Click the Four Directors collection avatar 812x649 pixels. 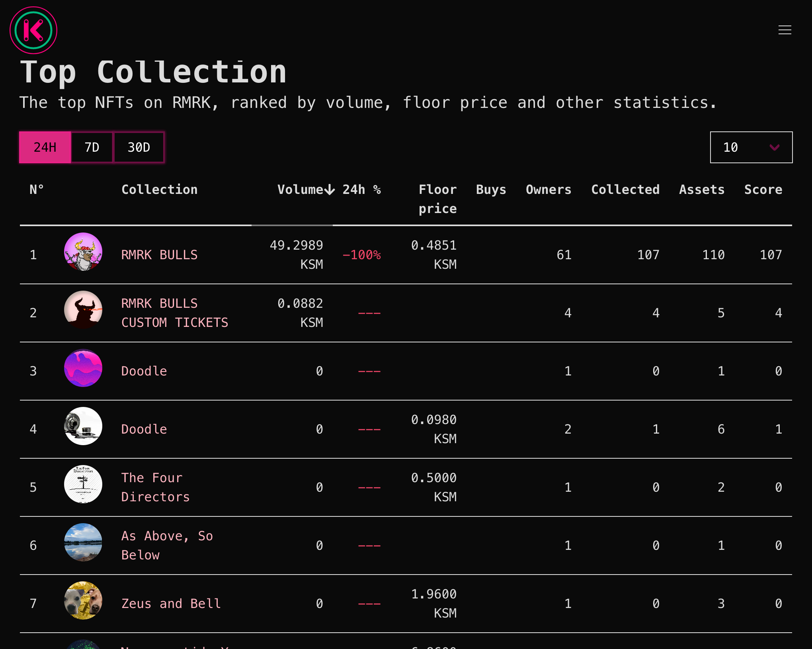pyautogui.click(x=83, y=484)
